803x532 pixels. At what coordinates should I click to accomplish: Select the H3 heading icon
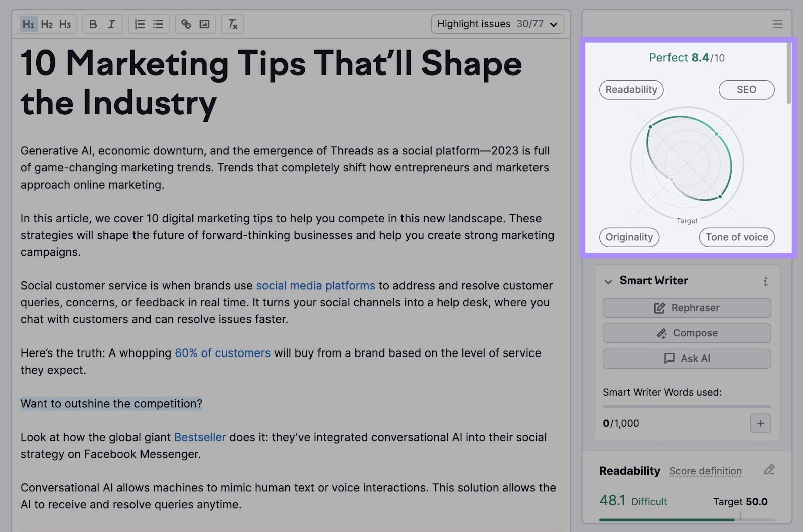pyautogui.click(x=65, y=24)
